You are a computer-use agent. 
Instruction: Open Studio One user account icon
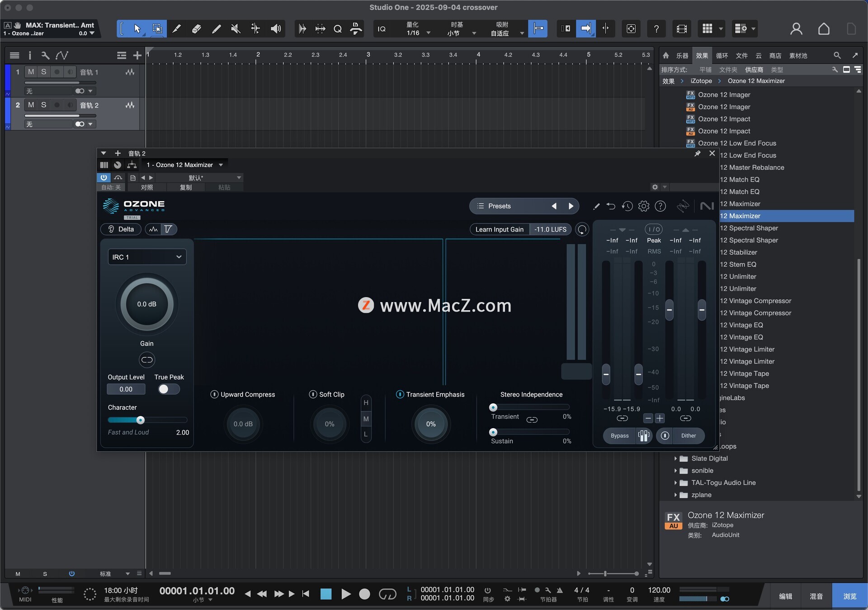796,29
